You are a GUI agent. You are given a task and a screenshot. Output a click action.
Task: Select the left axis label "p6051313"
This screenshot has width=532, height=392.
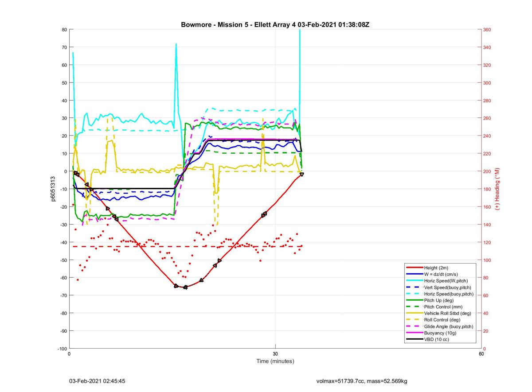[x=53, y=189]
